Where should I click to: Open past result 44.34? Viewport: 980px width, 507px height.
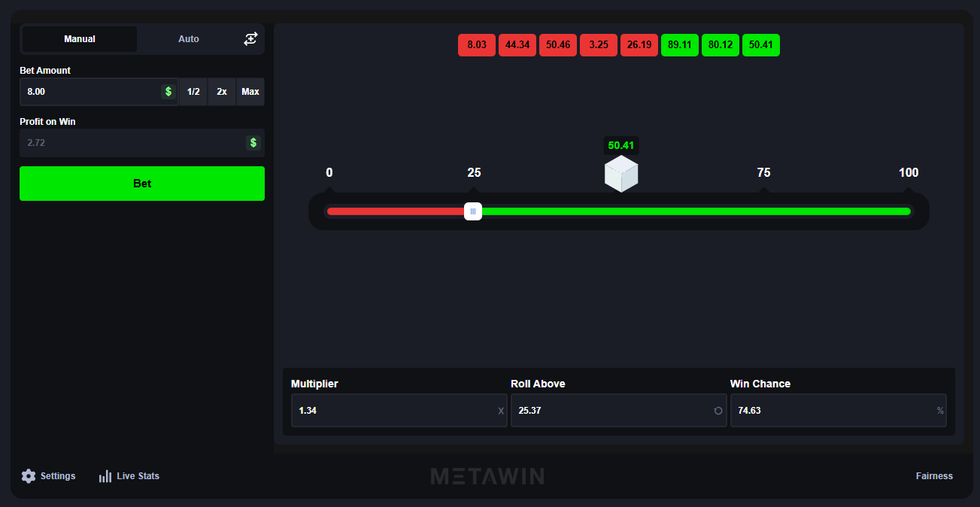click(x=517, y=45)
